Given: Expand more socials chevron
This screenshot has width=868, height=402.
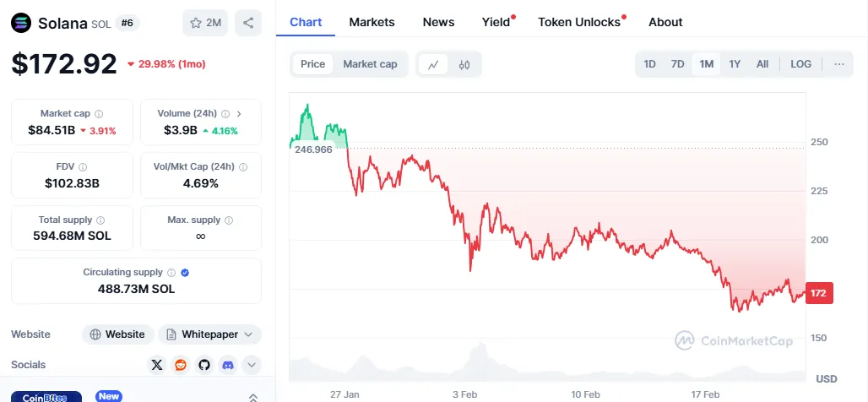Looking at the screenshot, I should (x=252, y=365).
